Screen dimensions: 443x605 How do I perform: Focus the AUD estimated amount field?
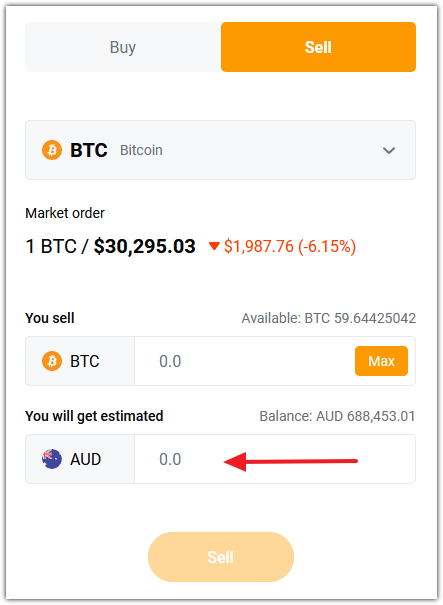(x=275, y=459)
